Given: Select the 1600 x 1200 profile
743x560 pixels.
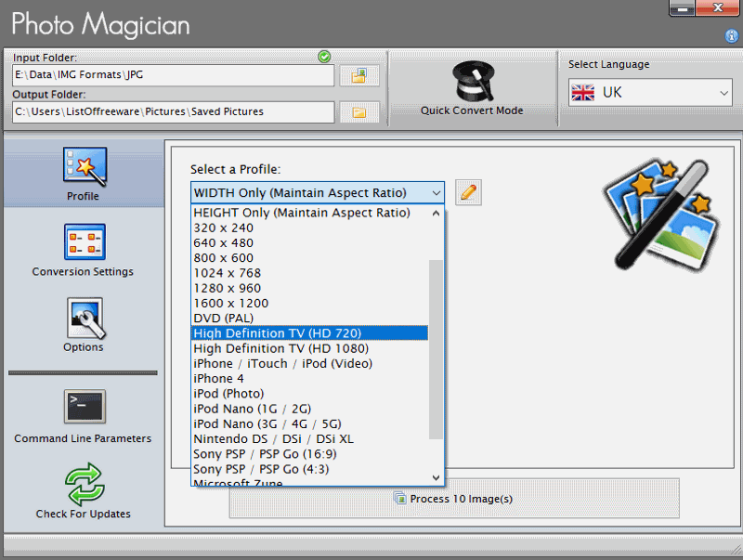Looking at the screenshot, I should (310, 303).
